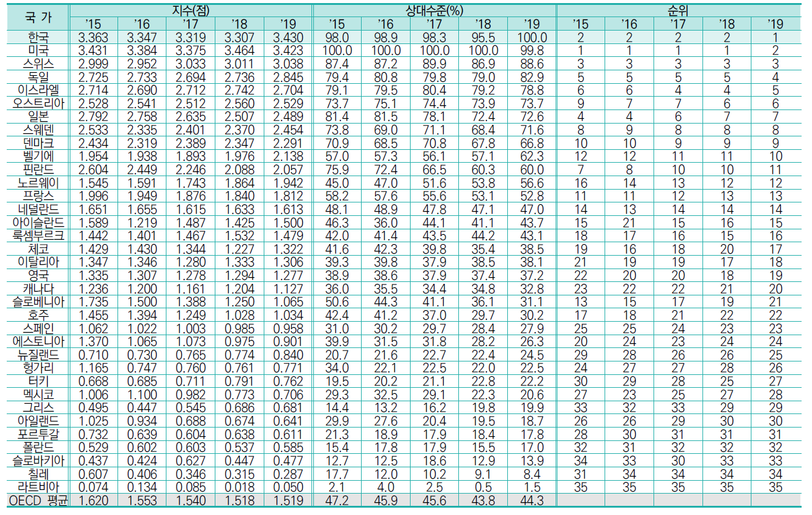The width and height of the screenshot is (812, 515).
Task: Click the 순위 group header
Action: tap(679, 10)
